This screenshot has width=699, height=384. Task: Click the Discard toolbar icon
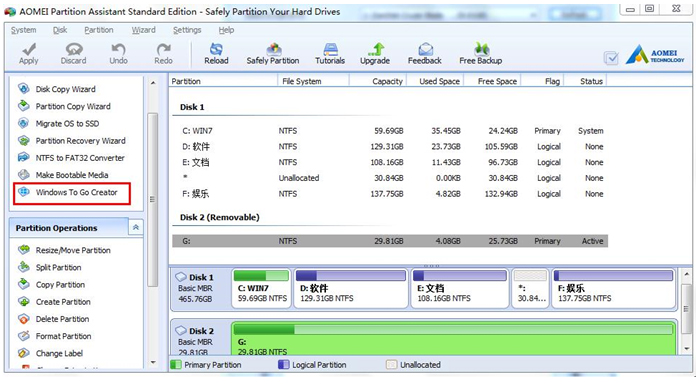(74, 49)
